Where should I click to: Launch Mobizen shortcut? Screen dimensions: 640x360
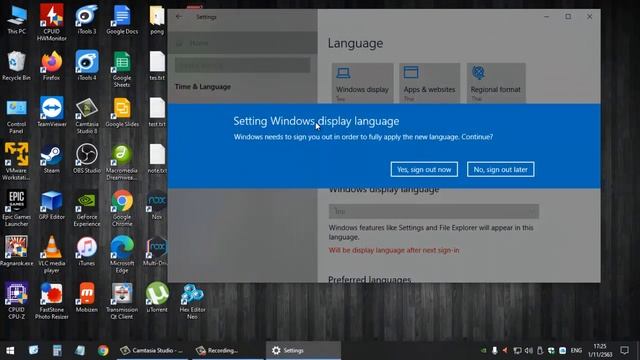(87, 298)
